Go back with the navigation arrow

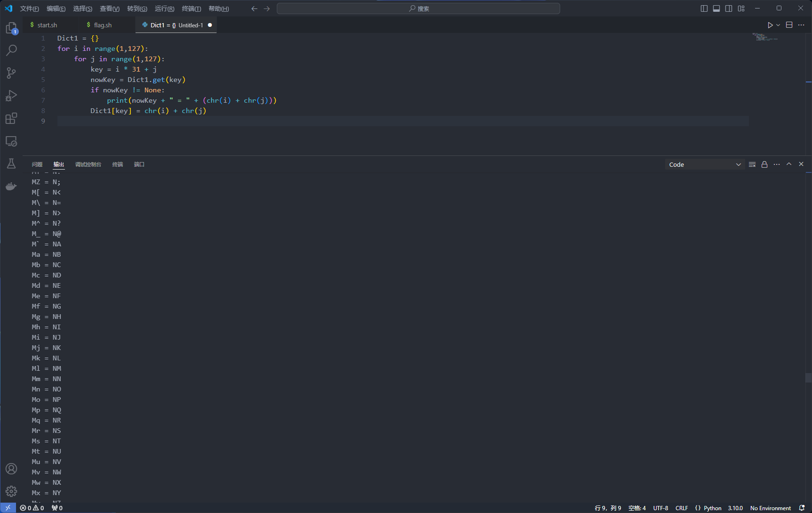coord(254,8)
